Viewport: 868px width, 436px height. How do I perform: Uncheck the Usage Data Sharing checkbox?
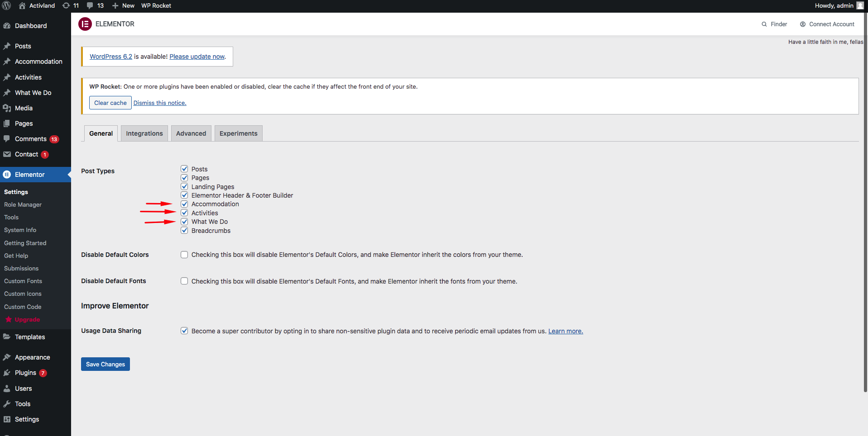click(184, 331)
